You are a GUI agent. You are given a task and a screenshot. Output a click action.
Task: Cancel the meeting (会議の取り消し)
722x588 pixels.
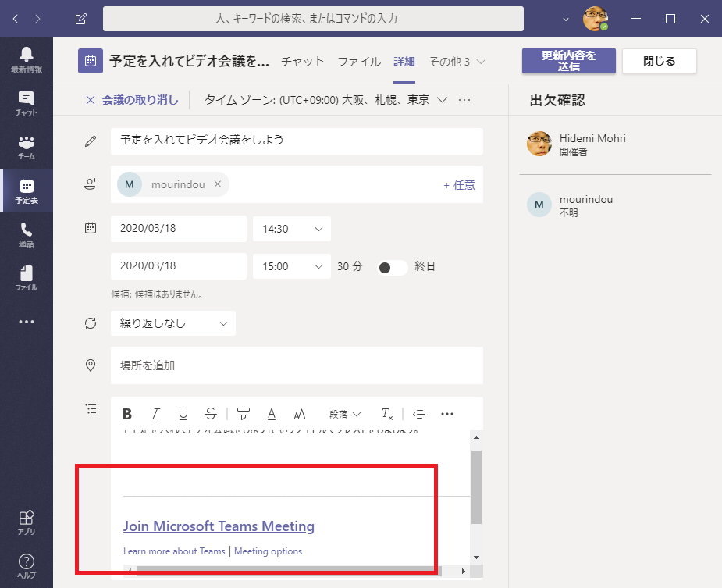point(132,100)
